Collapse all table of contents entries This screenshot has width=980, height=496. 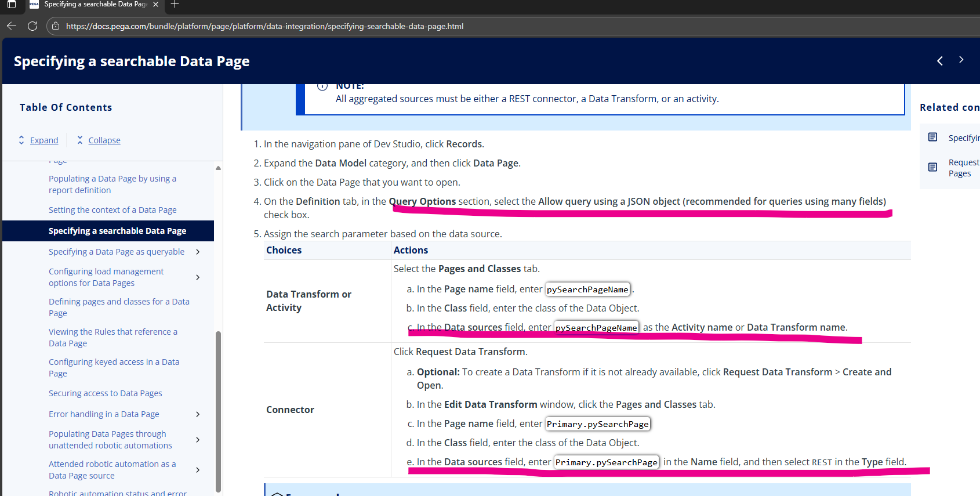(x=104, y=140)
